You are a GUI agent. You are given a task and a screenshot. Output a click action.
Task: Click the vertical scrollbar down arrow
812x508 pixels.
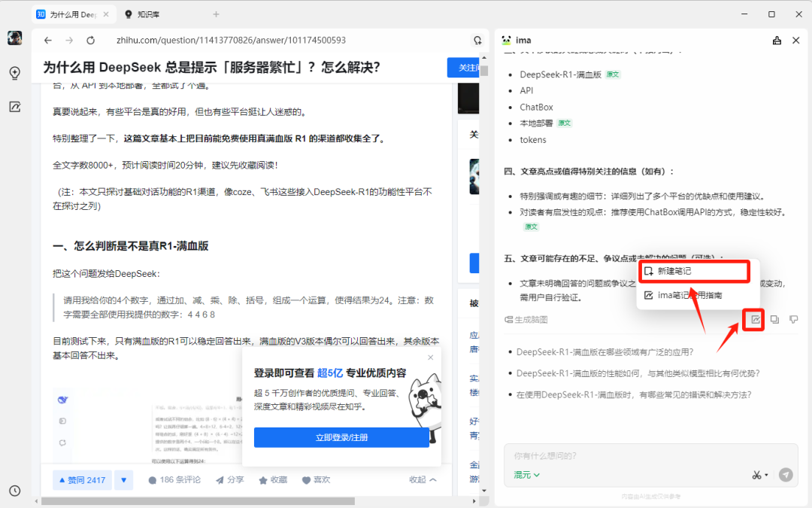(x=483, y=491)
